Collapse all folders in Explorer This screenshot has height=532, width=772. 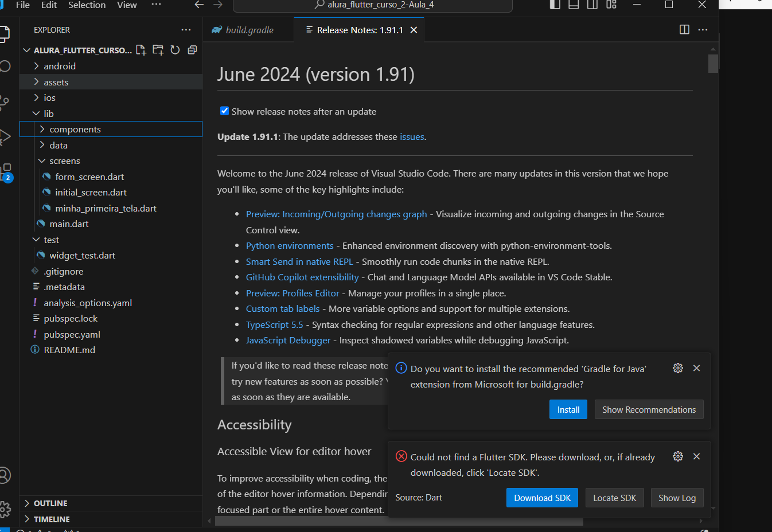click(x=192, y=50)
